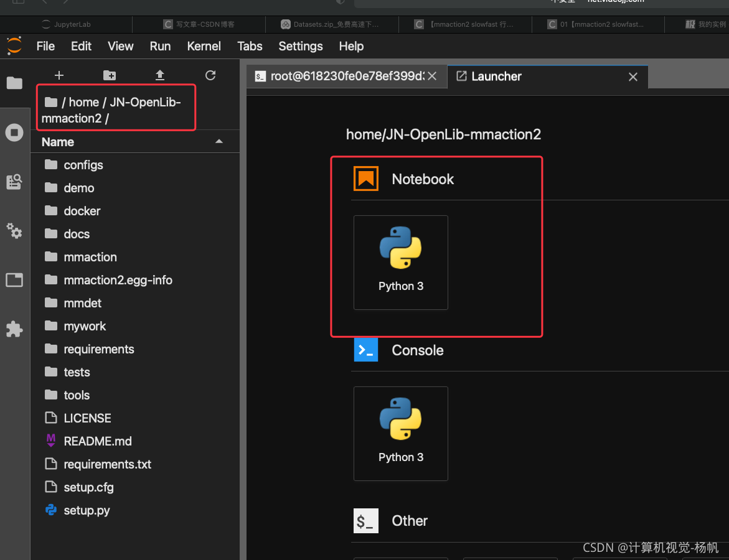Open the tools folder
The image size is (729, 560).
click(x=135, y=395)
